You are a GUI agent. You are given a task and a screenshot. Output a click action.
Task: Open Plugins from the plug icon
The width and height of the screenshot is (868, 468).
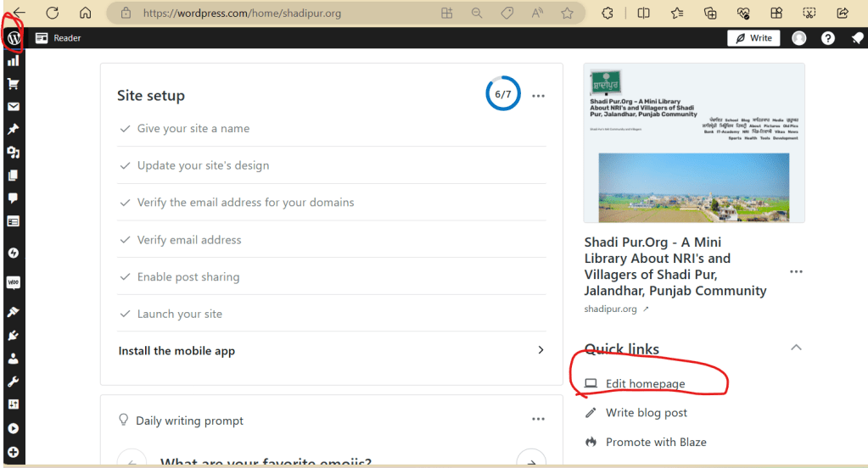[13, 335]
